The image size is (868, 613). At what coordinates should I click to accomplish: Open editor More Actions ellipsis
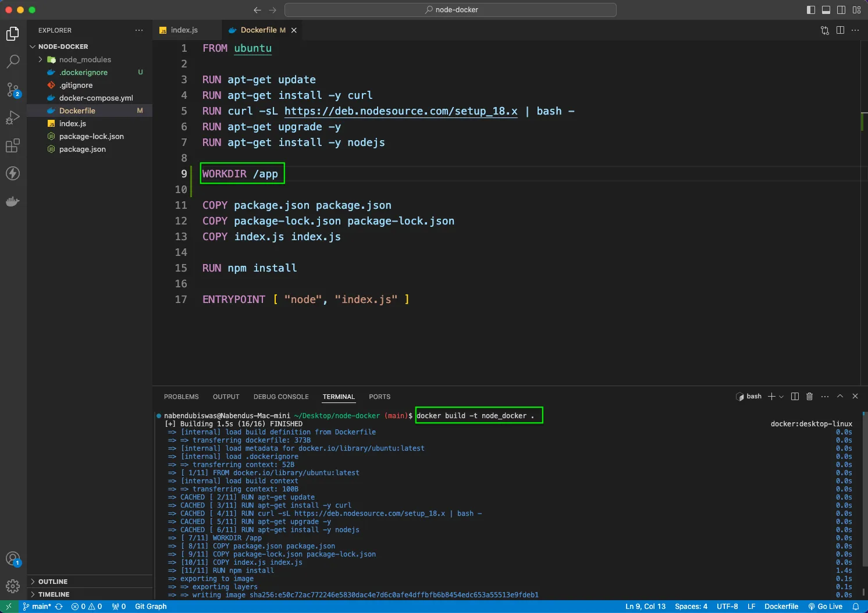click(x=855, y=30)
